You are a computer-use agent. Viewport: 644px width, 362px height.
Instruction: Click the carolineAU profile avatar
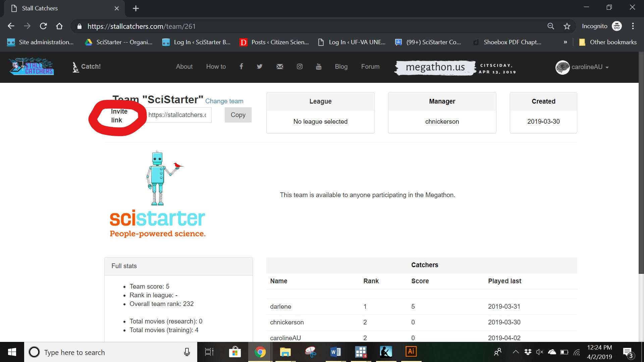(x=562, y=67)
